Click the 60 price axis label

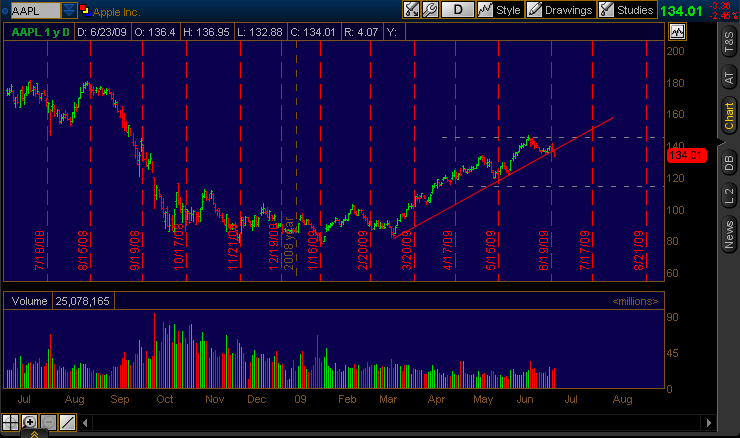pyautogui.click(x=673, y=273)
